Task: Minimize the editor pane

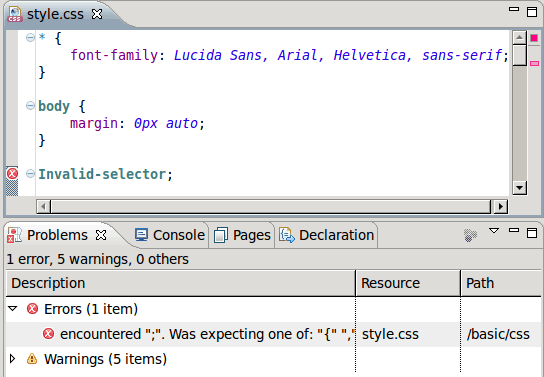Action: 514,9
